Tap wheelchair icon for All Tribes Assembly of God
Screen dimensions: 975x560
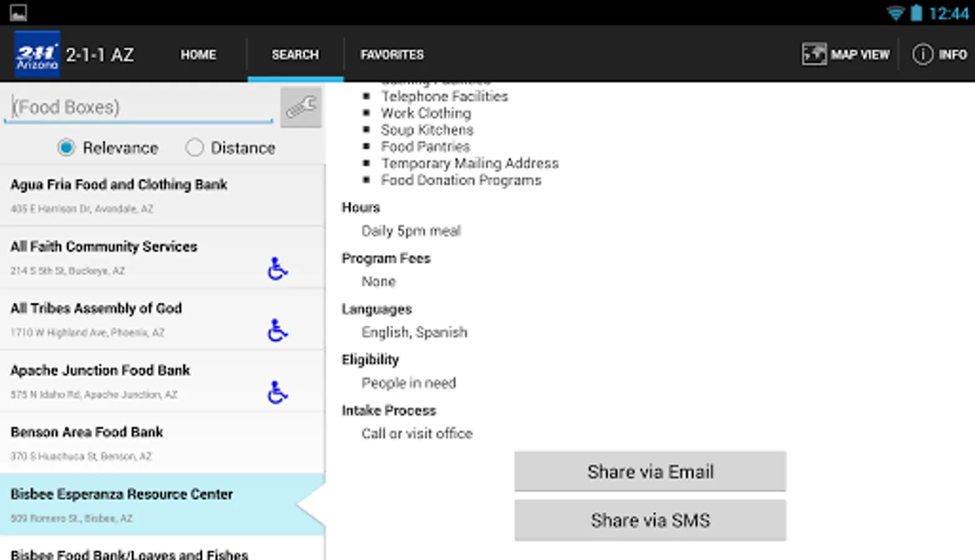278,330
